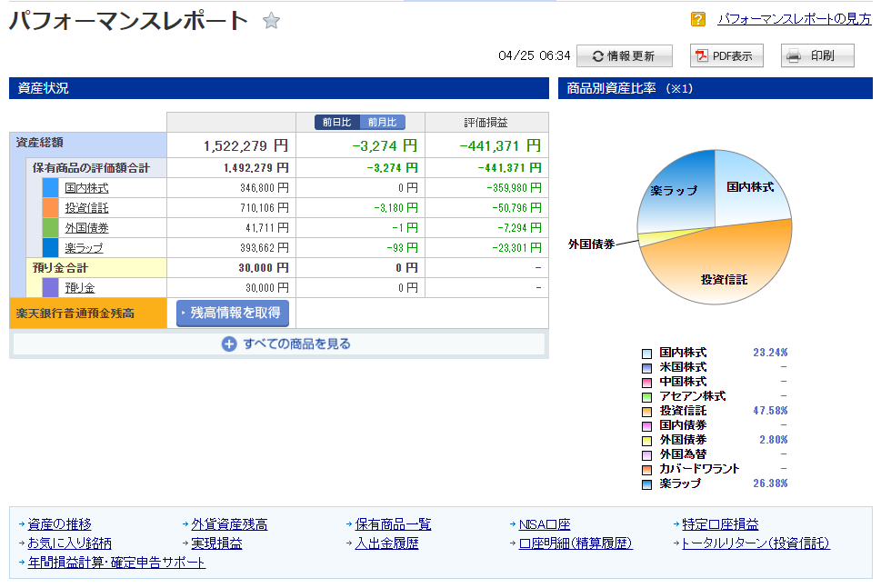The width and height of the screenshot is (881, 588).
Task: Open the 入出金履歴 link
Action: click(387, 543)
